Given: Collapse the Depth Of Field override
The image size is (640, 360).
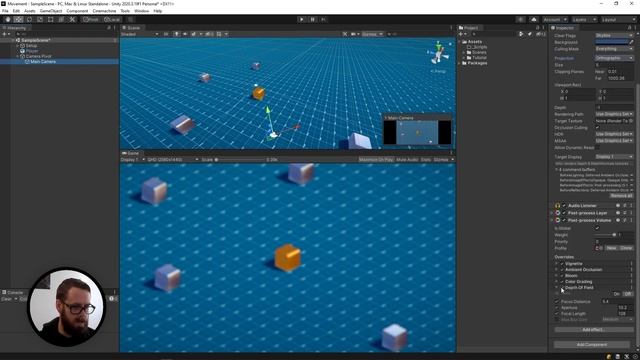Looking at the screenshot, I should (556, 288).
